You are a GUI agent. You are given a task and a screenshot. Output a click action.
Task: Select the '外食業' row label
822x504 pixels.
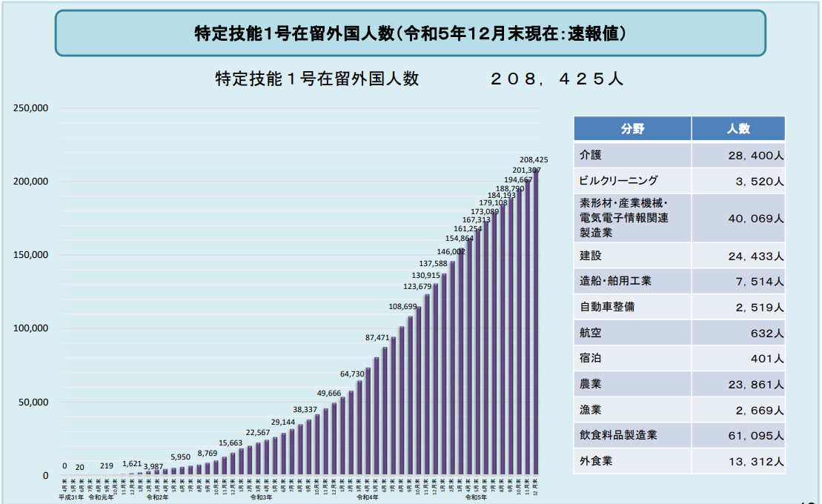(x=596, y=461)
